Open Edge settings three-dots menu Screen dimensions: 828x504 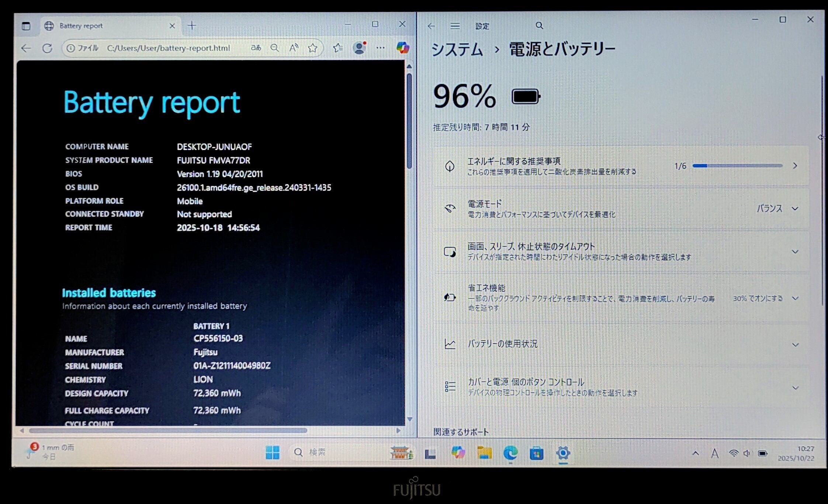380,48
